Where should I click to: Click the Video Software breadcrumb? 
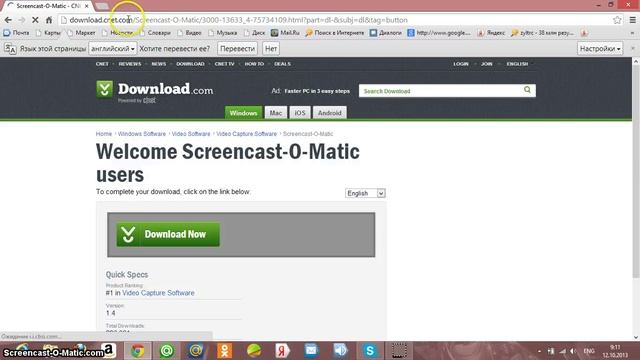191,134
